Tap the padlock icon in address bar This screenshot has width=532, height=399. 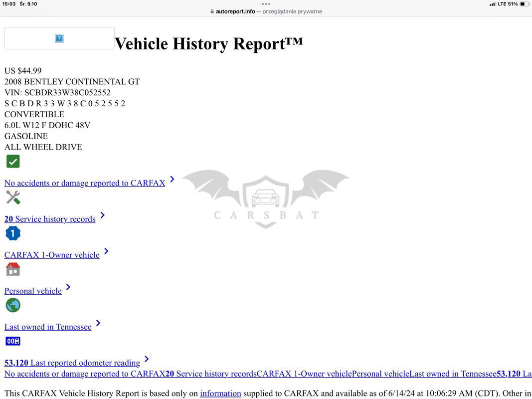pos(212,11)
